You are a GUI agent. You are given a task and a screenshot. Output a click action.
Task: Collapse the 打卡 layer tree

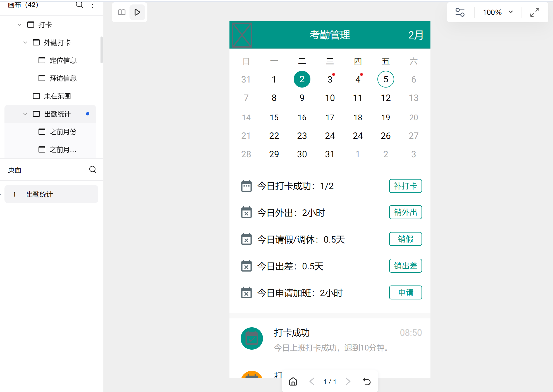(x=20, y=25)
